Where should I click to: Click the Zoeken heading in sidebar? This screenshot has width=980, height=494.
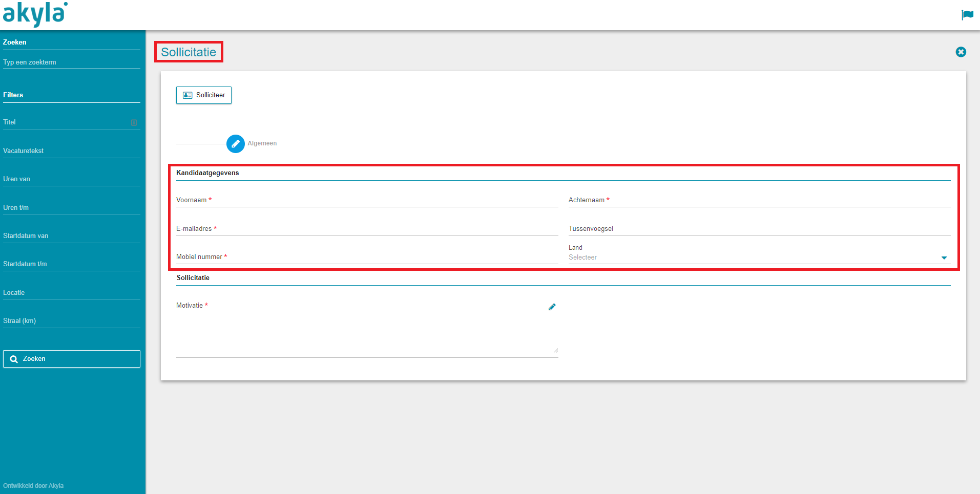(x=15, y=42)
